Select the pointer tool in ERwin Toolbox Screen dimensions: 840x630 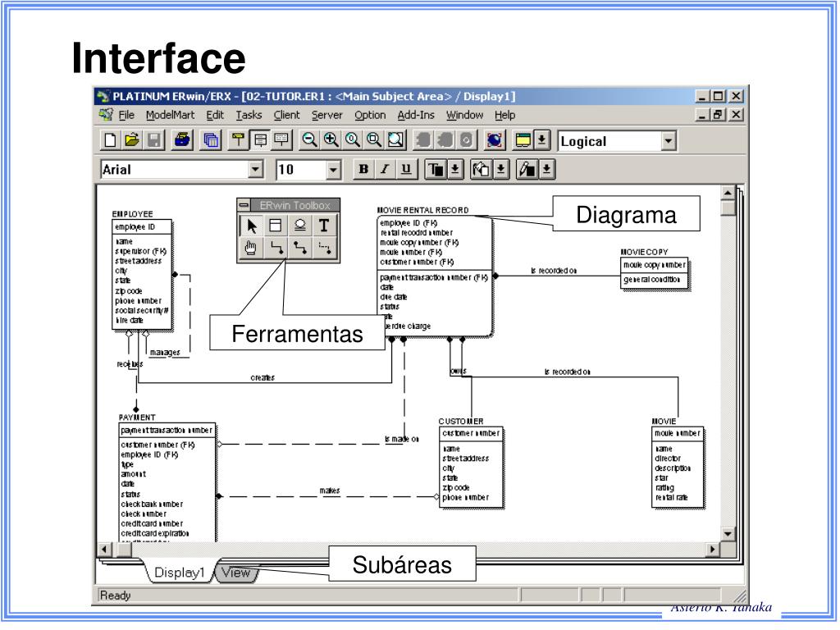tap(251, 226)
